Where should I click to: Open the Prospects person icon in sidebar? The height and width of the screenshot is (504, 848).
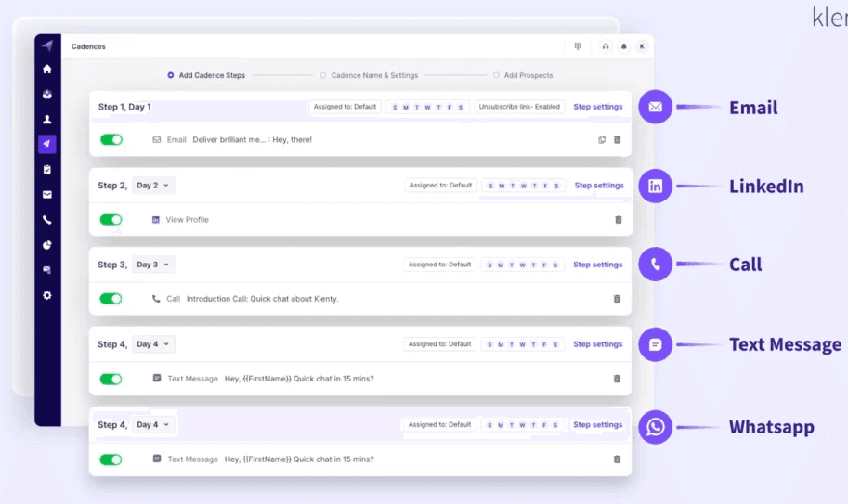(47, 120)
